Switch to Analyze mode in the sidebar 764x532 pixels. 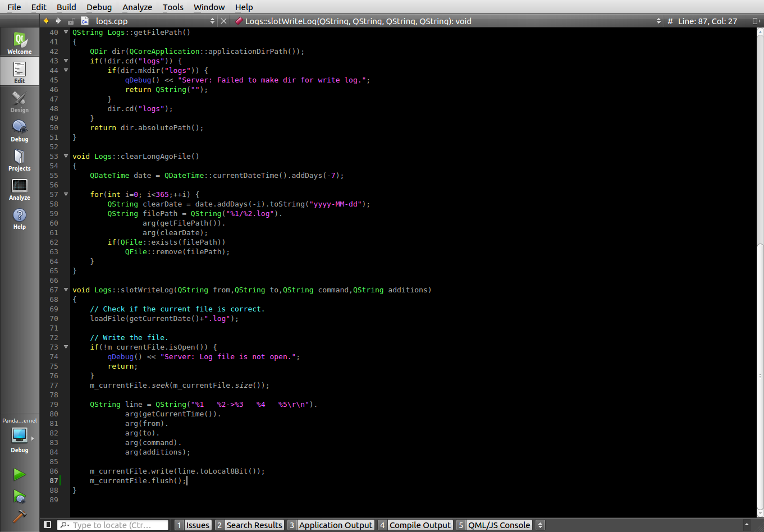20,189
